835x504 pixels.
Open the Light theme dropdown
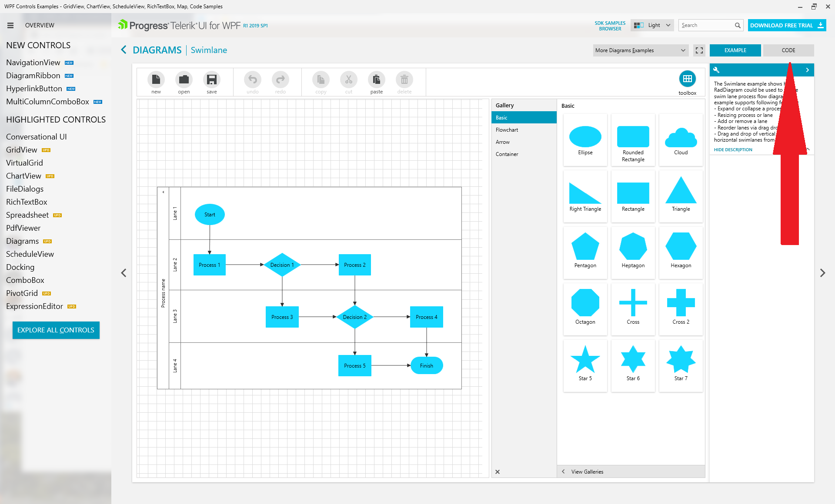pos(652,25)
